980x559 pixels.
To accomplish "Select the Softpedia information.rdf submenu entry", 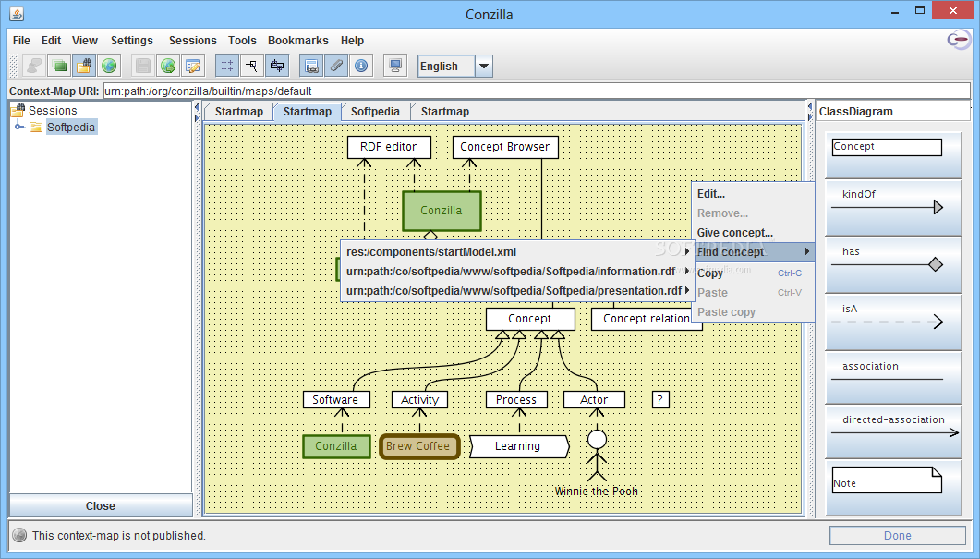I will [517, 272].
